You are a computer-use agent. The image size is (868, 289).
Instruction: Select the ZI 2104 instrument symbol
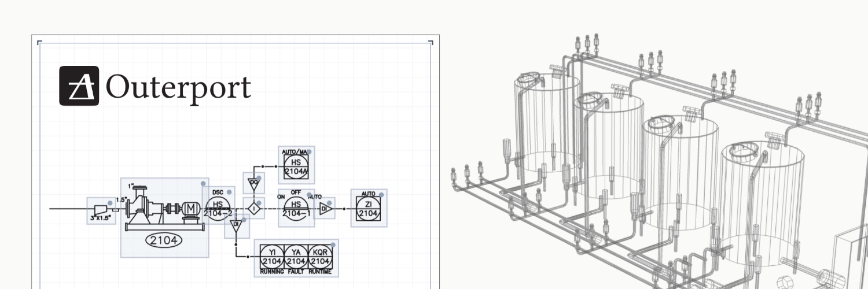point(369,208)
